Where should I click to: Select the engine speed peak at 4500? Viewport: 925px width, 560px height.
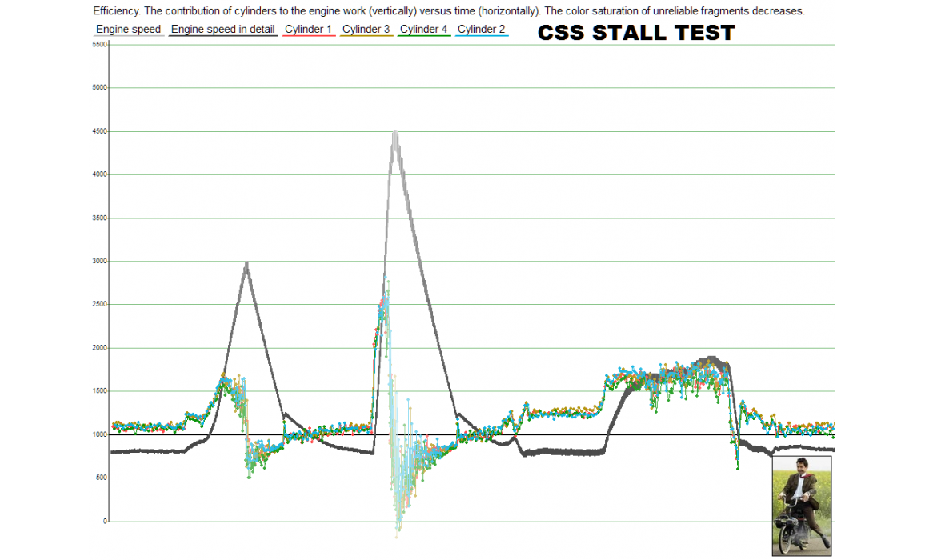pos(394,133)
